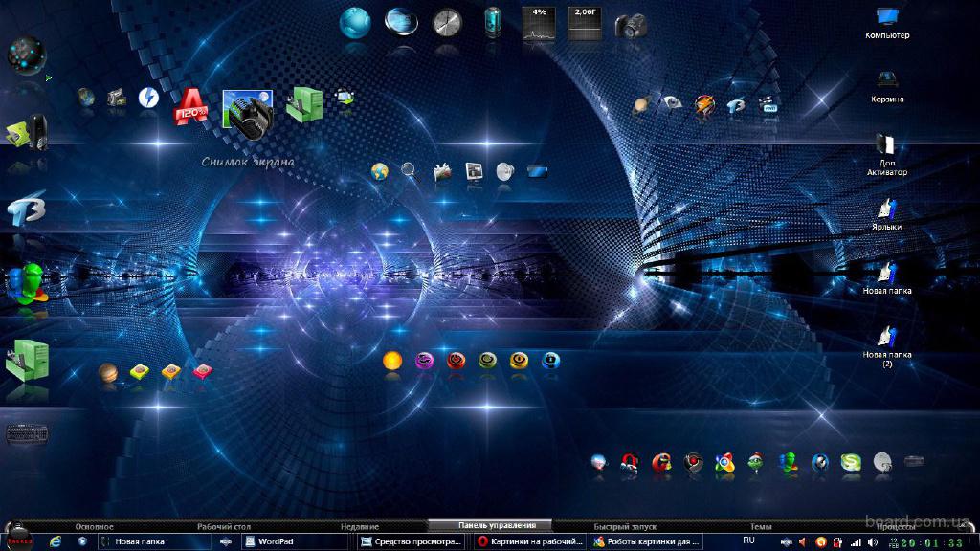Switch to the Панель управления tab
This screenshot has width=980, height=551.
(490, 526)
